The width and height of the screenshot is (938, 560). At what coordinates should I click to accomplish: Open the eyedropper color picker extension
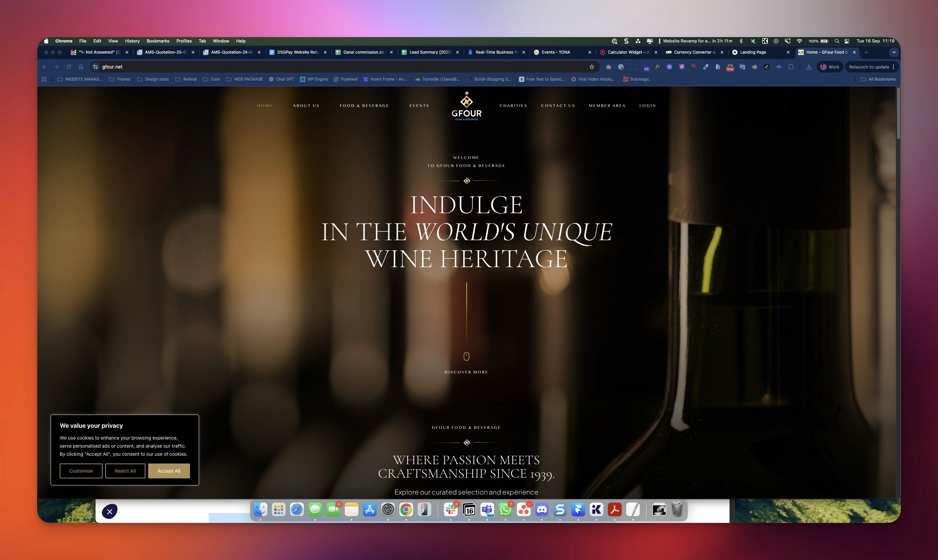(706, 67)
